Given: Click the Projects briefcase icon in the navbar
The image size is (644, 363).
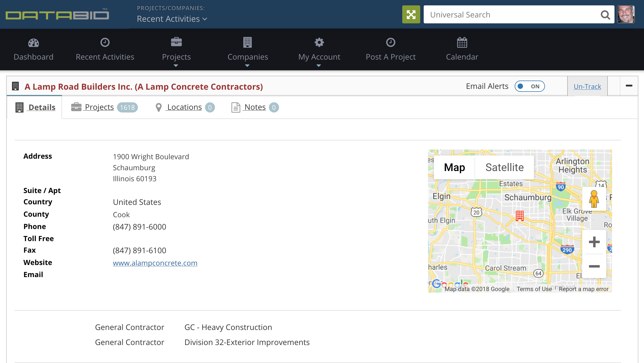Looking at the screenshot, I should [x=176, y=42].
